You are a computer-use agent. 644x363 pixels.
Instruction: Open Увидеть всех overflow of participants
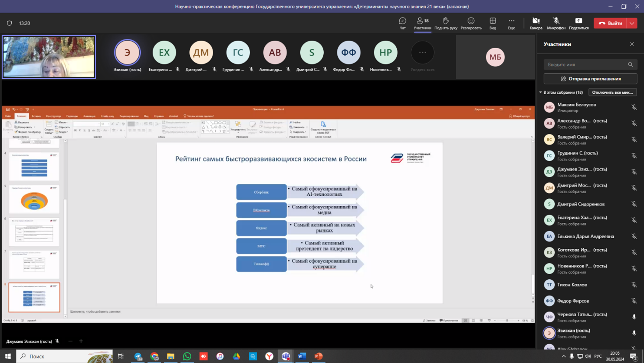click(422, 53)
